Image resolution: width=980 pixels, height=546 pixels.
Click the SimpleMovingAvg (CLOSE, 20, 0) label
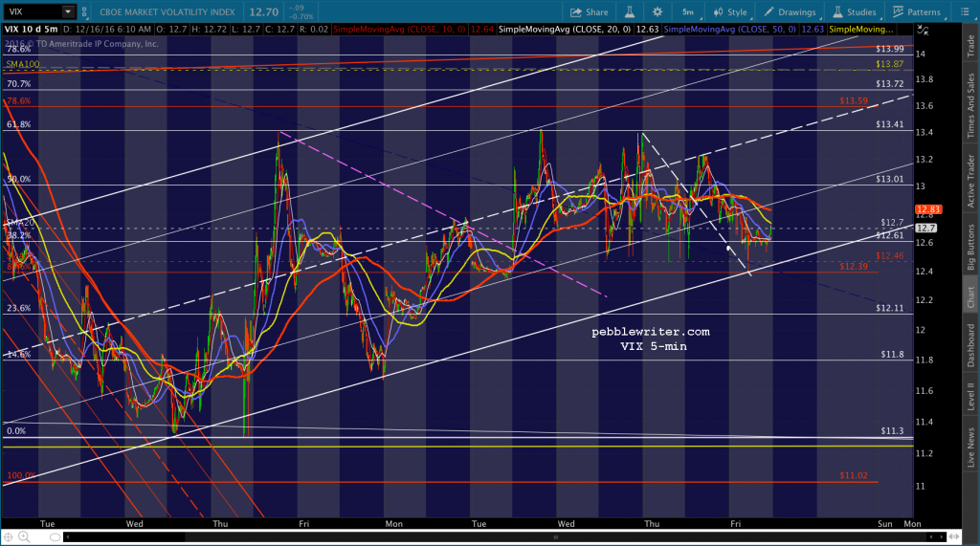click(x=565, y=30)
